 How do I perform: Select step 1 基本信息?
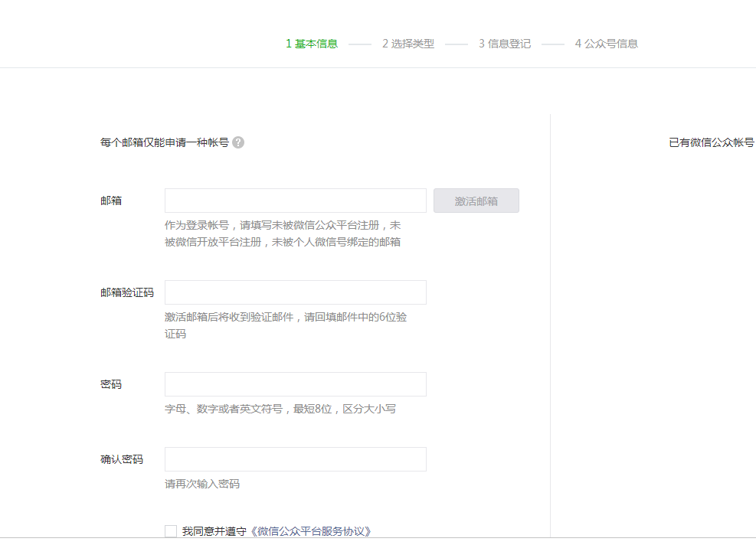point(312,44)
